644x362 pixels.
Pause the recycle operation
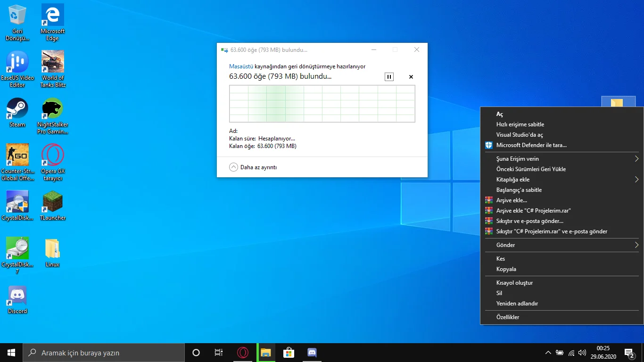(389, 77)
